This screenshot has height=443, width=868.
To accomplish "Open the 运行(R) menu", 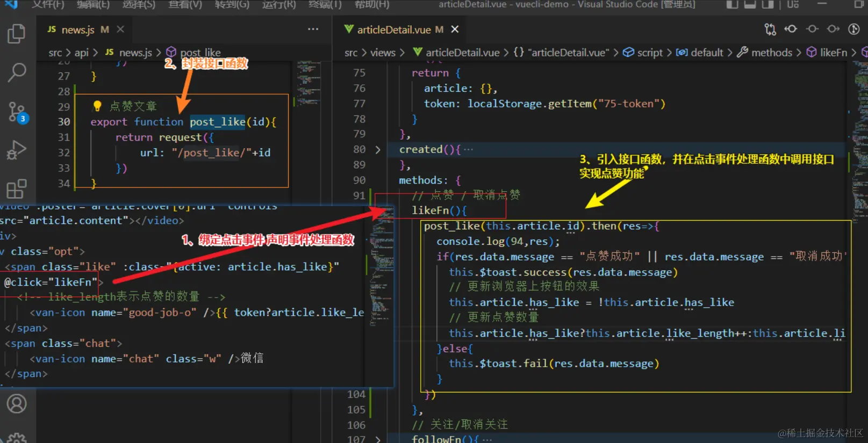I will (279, 4).
